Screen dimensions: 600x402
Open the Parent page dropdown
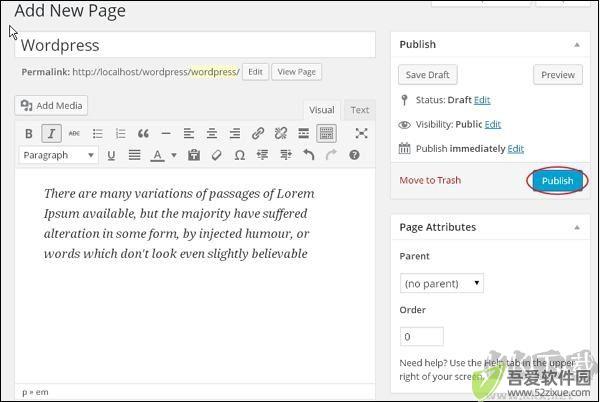pos(442,283)
